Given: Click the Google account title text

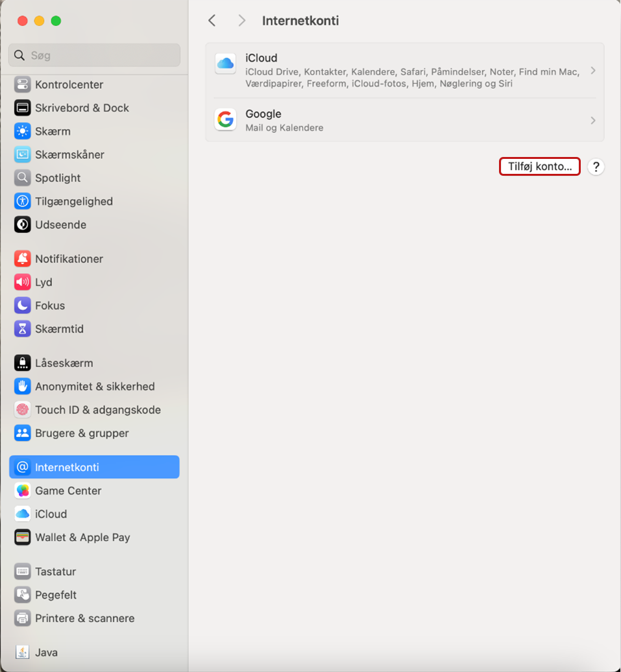Looking at the screenshot, I should [x=263, y=114].
